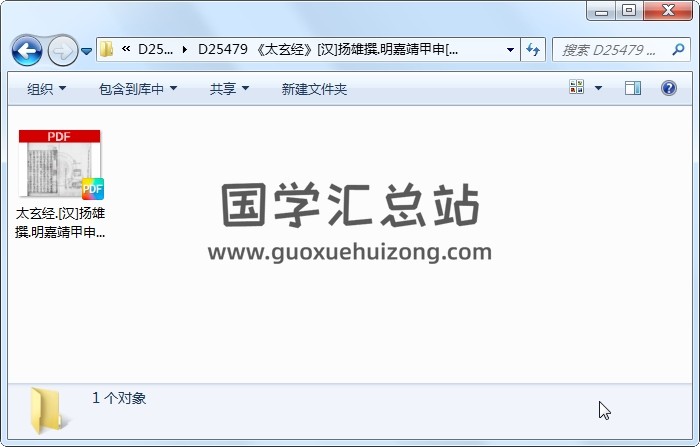Focus the 搜索 D25479 search box

pyautogui.click(x=612, y=50)
